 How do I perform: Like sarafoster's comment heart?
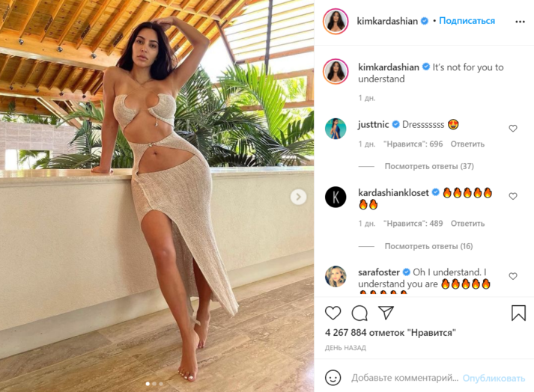point(513,276)
